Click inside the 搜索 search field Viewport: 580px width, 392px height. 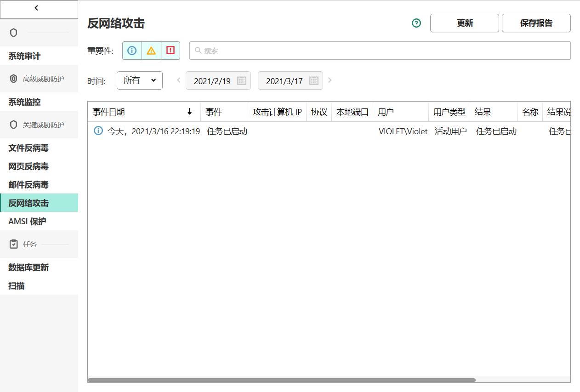[322, 51]
